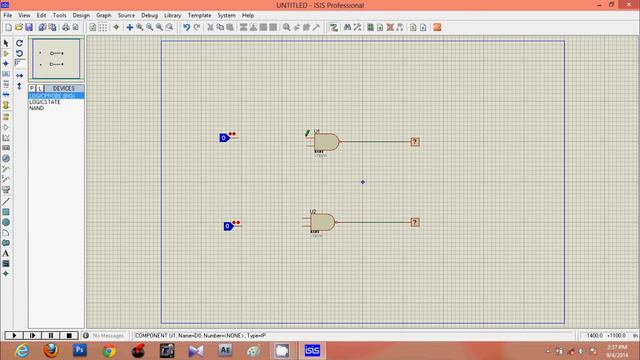Click the lower logic probe output
The image size is (640, 360).
[415, 222]
